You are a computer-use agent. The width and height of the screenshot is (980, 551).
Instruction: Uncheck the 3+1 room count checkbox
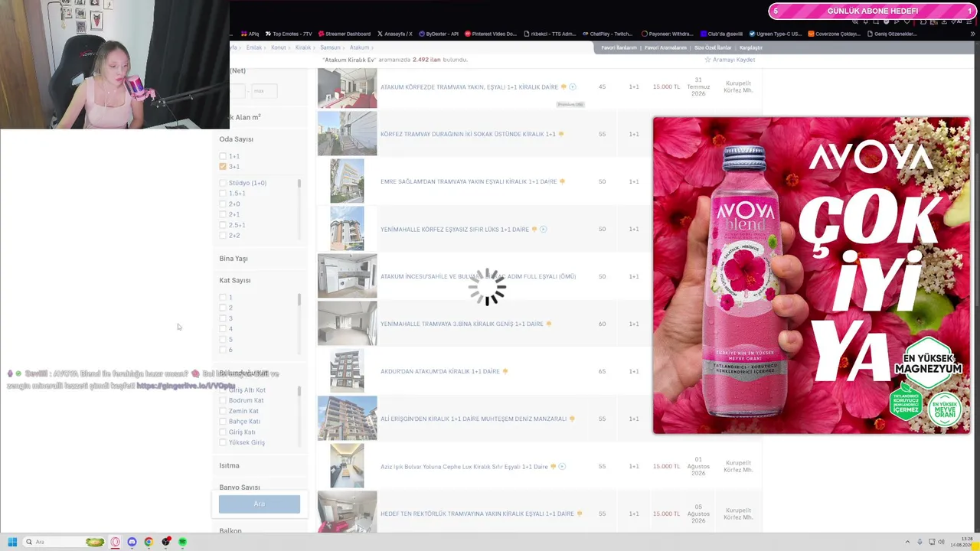click(x=223, y=166)
